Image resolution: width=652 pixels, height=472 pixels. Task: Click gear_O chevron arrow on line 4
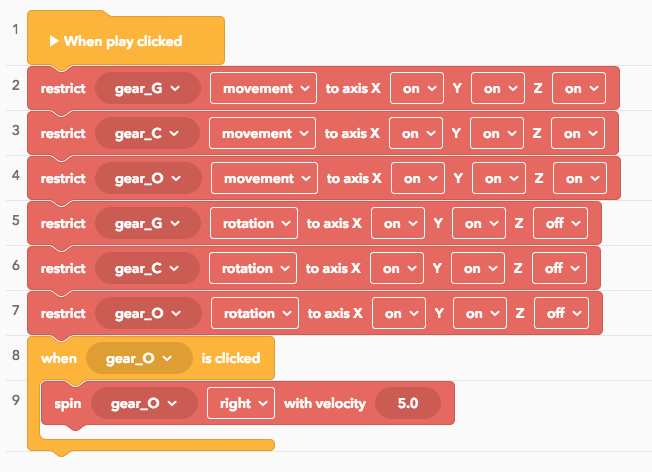click(x=176, y=178)
